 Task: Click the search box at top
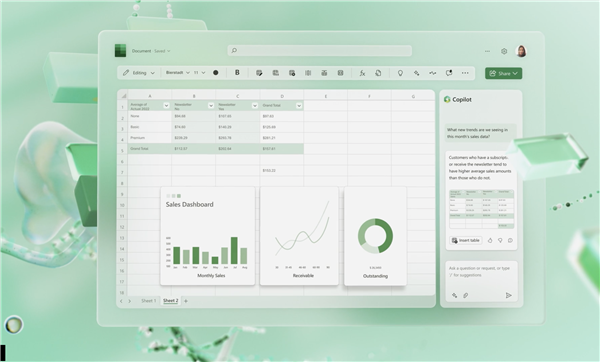320,51
